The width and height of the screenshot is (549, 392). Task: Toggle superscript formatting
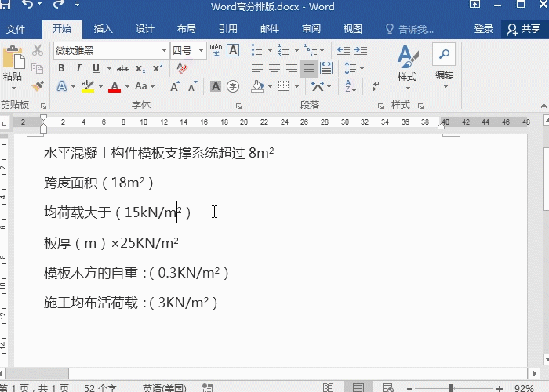[158, 68]
